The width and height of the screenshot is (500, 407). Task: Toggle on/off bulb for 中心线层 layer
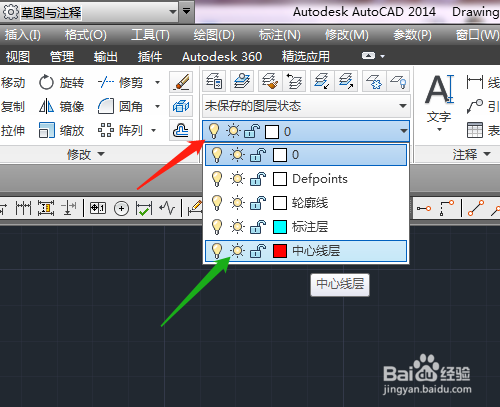point(217,251)
